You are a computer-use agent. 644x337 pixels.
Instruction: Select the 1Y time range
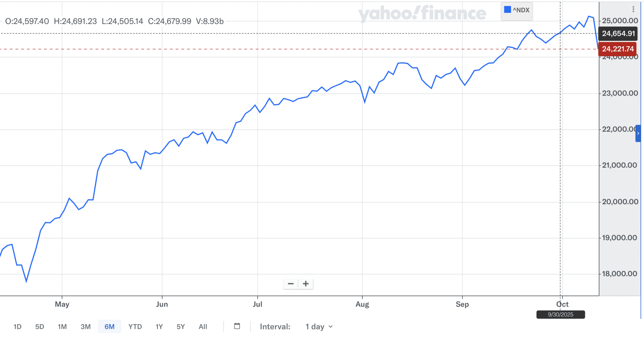159,327
